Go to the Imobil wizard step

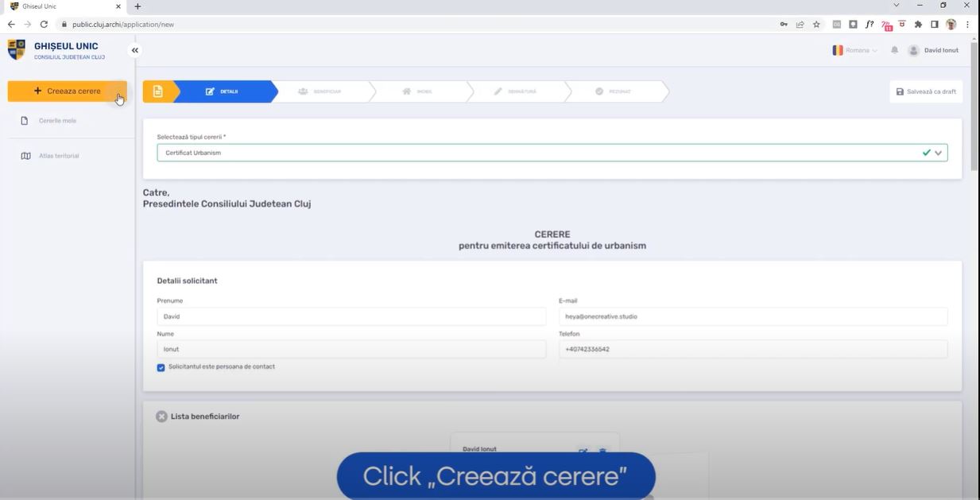[418, 91]
